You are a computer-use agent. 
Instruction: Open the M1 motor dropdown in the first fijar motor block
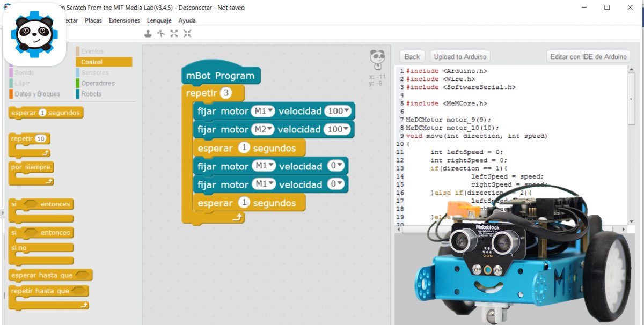click(264, 110)
